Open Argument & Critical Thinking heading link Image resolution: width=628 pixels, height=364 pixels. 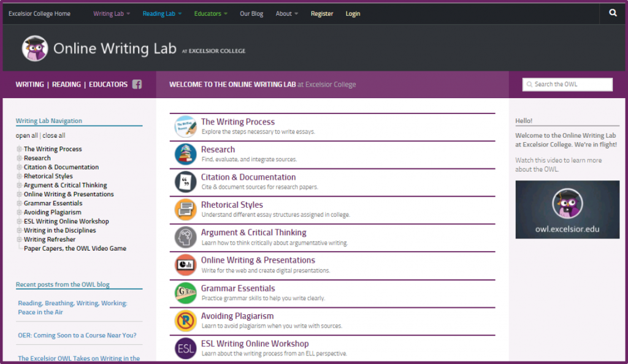pyautogui.click(x=253, y=232)
